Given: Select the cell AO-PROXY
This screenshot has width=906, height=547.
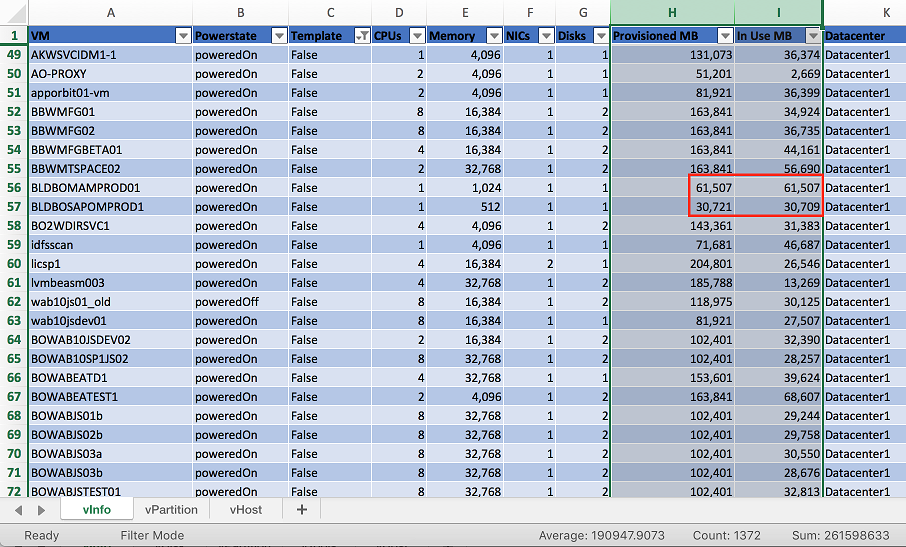Looking at the screenshot, I should pos(110,74).
